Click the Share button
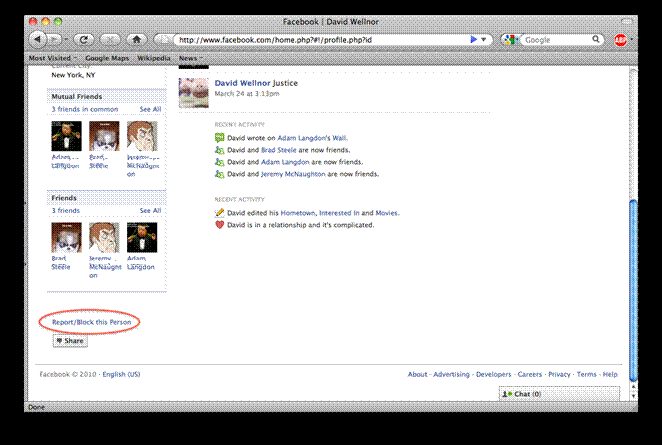Image resolution: width=662 pixels, height=445 pixels. [70, 341]
